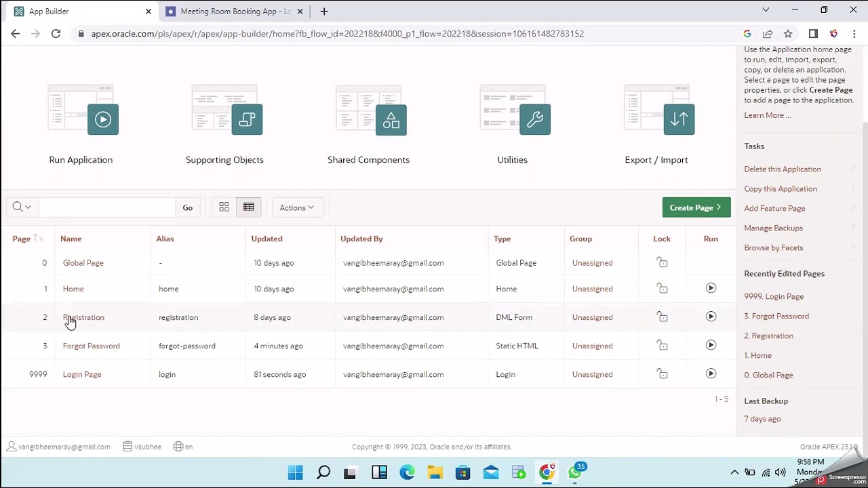868x488 pixels.
Task: Open the Forgot Password link in table
Action: pyautogui.click(x=91, y=346)
